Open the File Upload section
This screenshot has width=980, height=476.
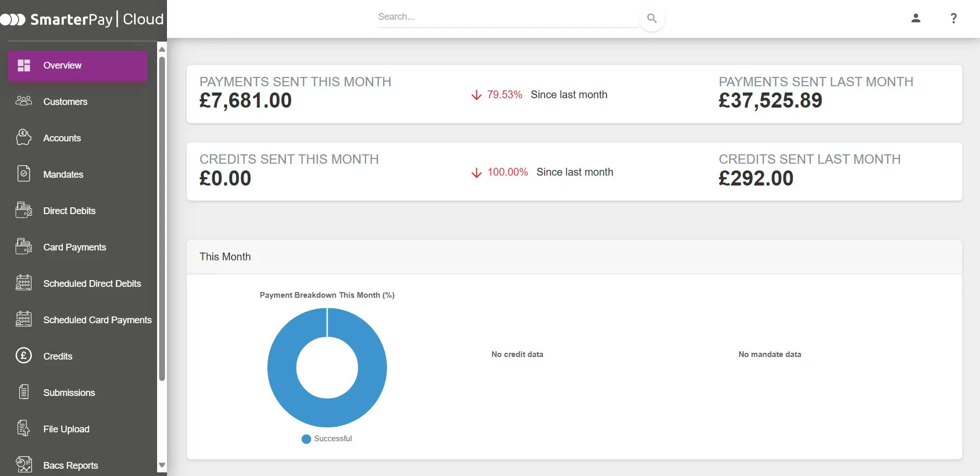pyautogui.click(x=66, y=429)
